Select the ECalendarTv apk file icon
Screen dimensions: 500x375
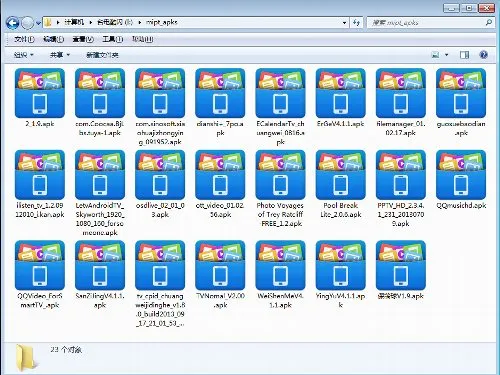[280, 93]
